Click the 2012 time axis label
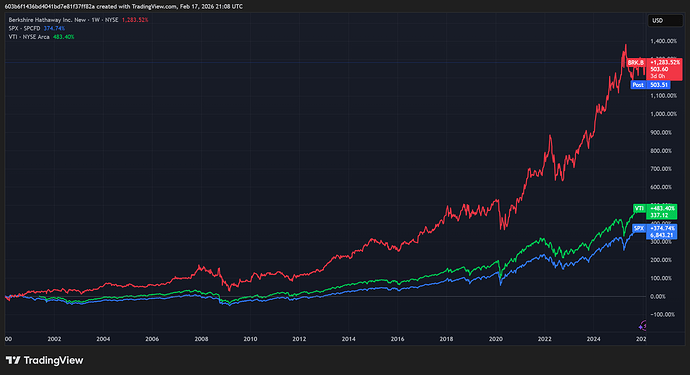690x375 pixels. [x=299, y=339]
